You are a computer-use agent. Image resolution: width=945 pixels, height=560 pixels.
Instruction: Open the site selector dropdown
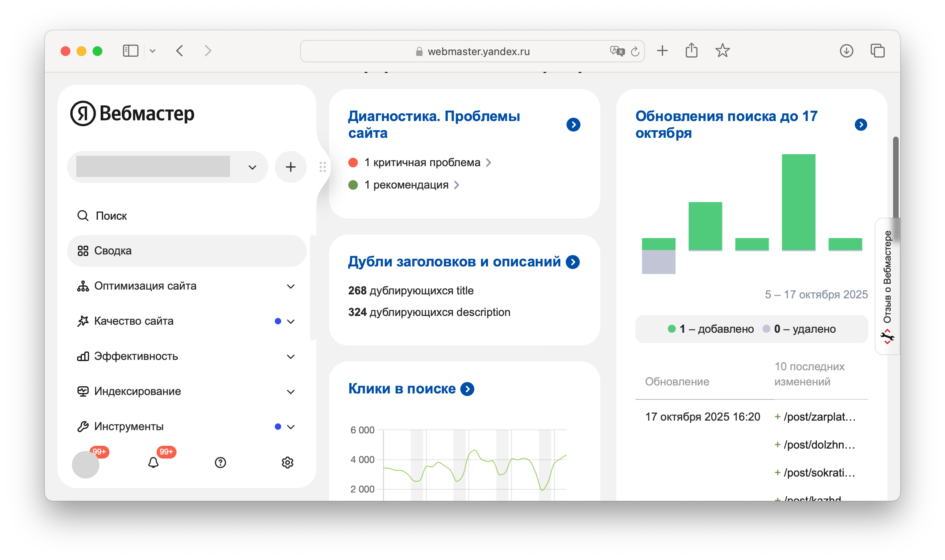pyautogui.click(x=252, y=167)
